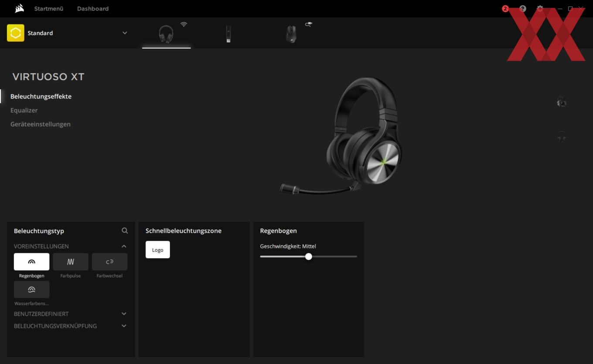This screenshot has height=364, width=593.
Task: Expand the BELEUCHTUNGSVERKNÜPFUNG section
Action: tap(124, 326)
